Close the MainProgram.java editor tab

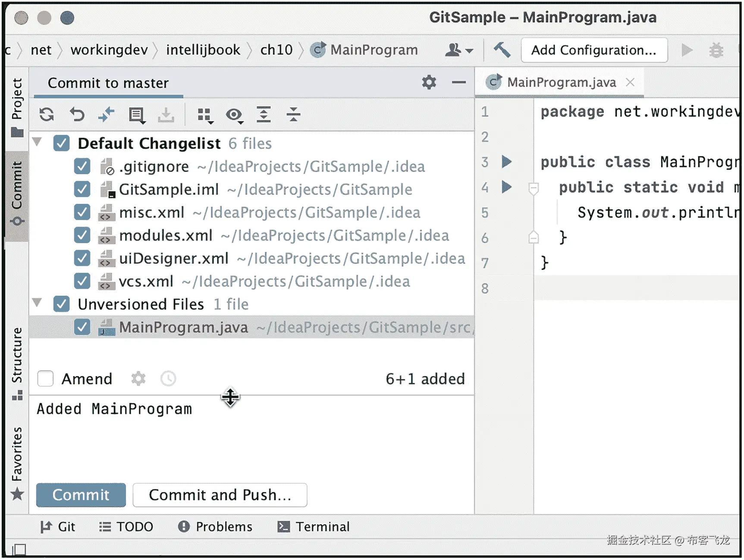coord(630,82)
